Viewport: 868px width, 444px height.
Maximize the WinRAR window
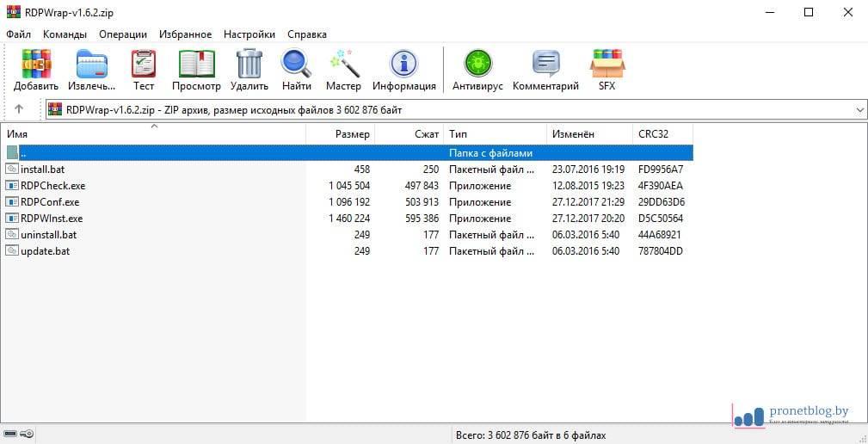(809, 13)
